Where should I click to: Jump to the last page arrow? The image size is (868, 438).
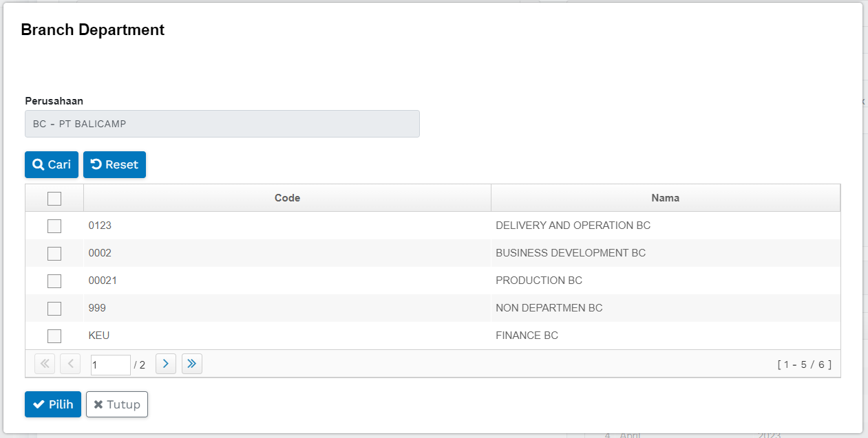coord(192,364)
